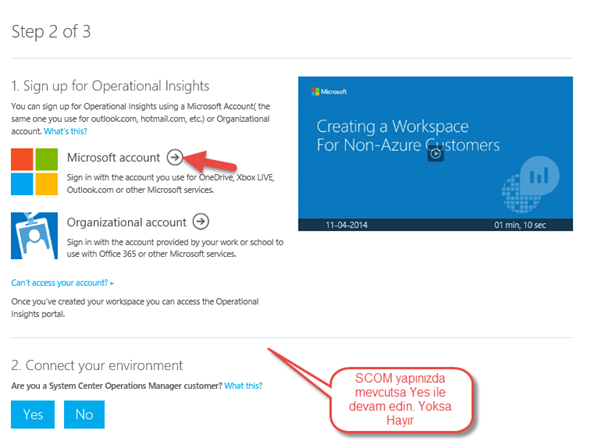This screenshot has width=605, height=445.
Task: Play the Creating a Workspace video
Action: click(436, 154)
